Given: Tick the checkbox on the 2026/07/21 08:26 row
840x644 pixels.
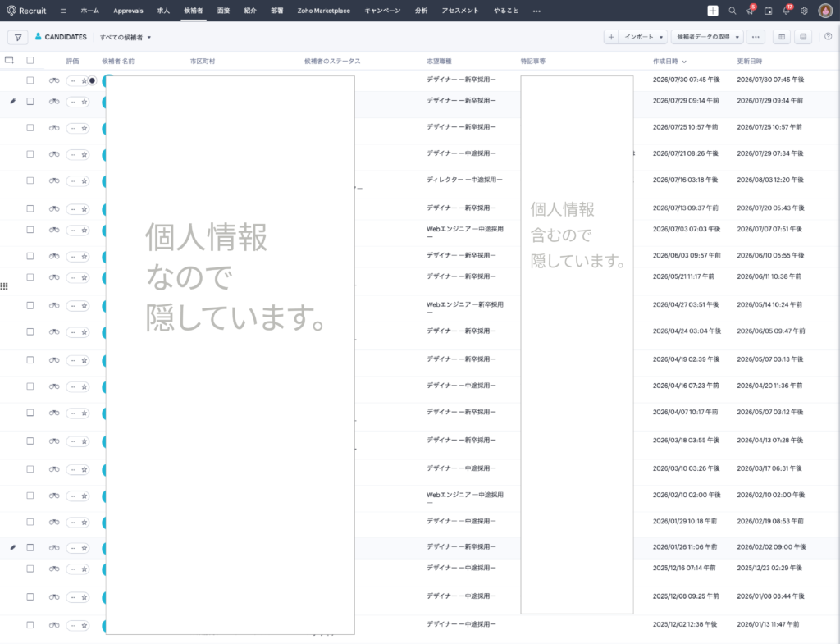Looking at the screenshot, I should tap(30, 153).
